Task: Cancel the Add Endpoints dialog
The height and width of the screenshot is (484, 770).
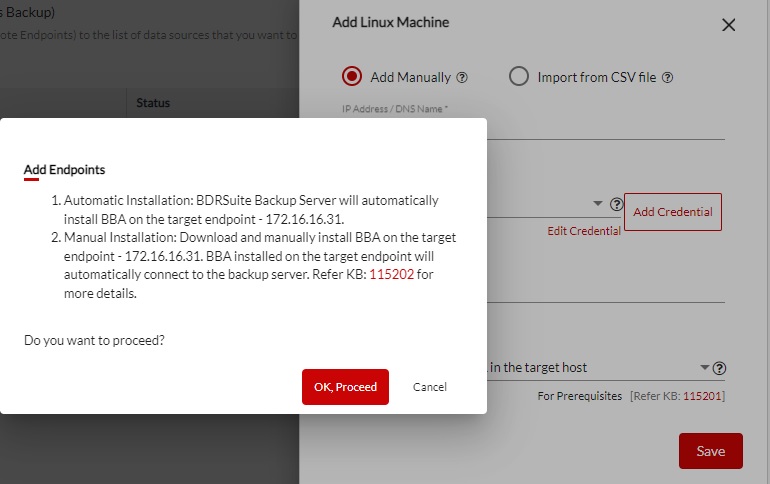Action: coord(430,387)
